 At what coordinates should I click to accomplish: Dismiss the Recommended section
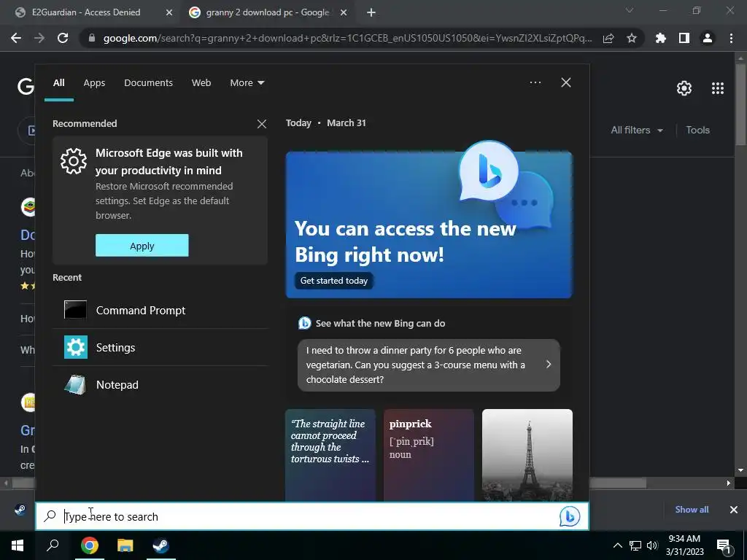(262, 124)
